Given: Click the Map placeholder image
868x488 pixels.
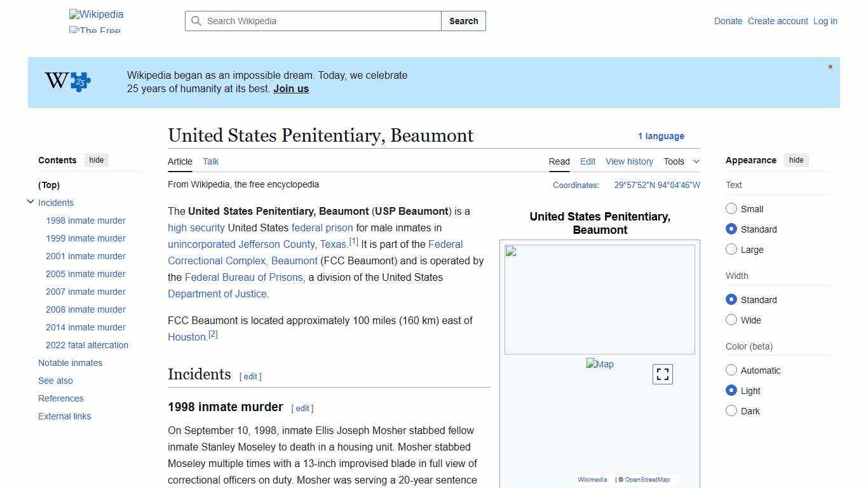Looking at the screenshot, I should point(600,363).
